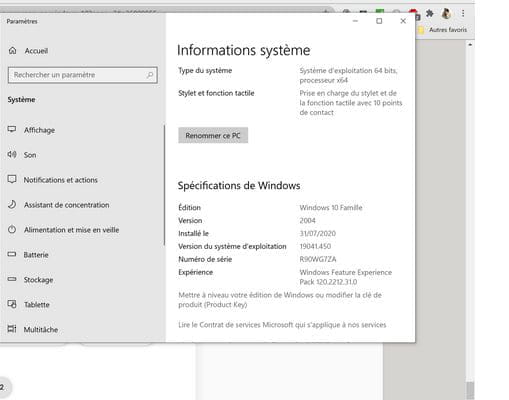
Task: Click the Spécifications de Windows heading
Action: [x=239, y=186]
